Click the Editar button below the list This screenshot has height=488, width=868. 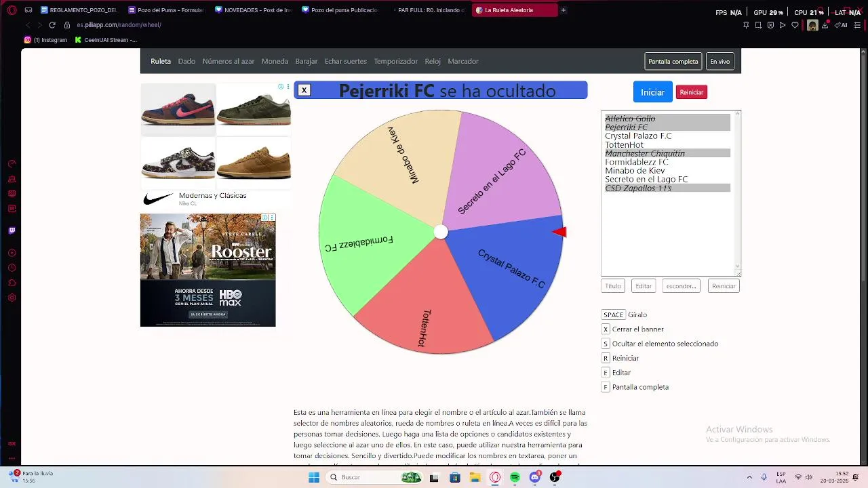[x=644, y=286]
